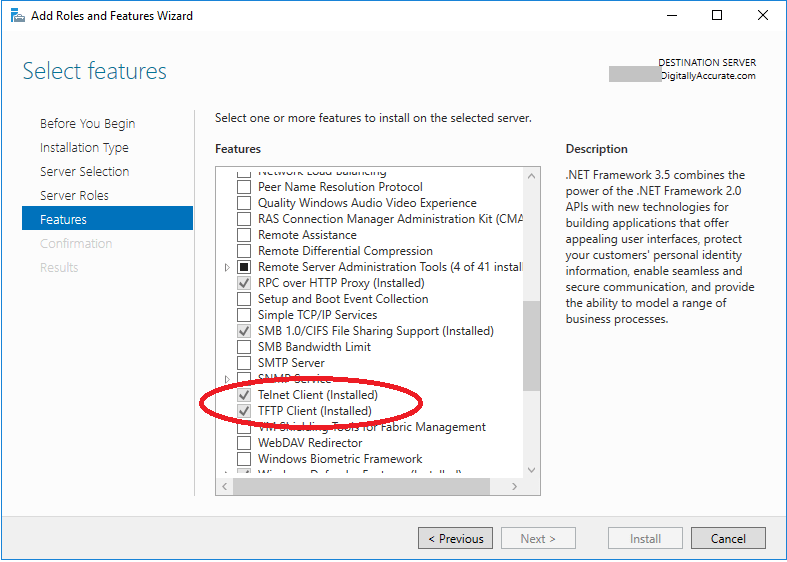The width and height of the screenshot is (787, 562).
Task: Open the Server Roles step
Action: click(x=74, y=195)
